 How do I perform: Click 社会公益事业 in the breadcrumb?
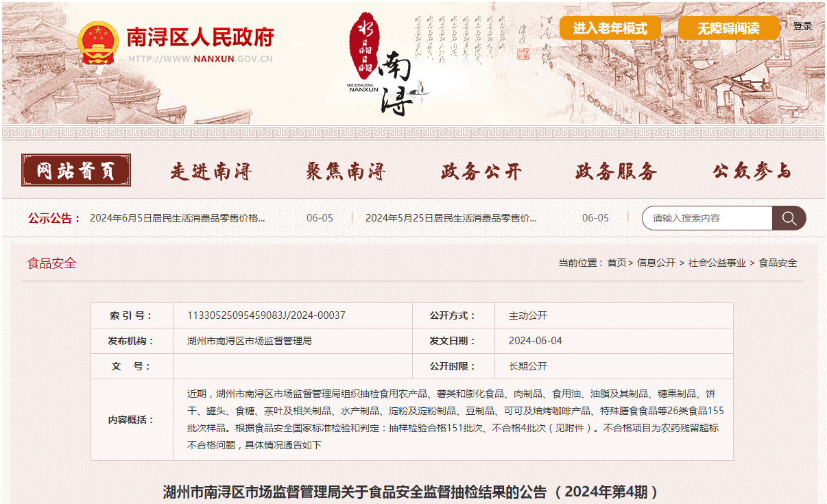pos(717,263)
